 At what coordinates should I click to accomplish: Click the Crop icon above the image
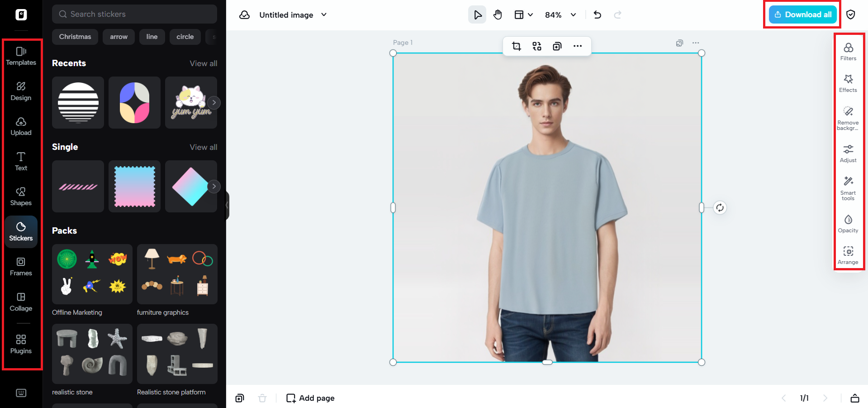coord(516,46)
